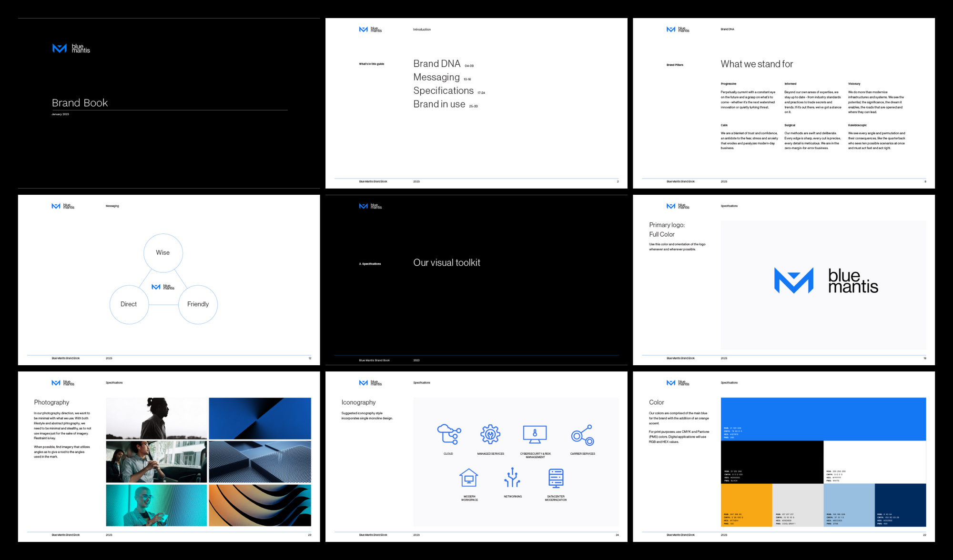Select the dark navy color swatch
Screen dimensions: 953x560
[901, 505]
